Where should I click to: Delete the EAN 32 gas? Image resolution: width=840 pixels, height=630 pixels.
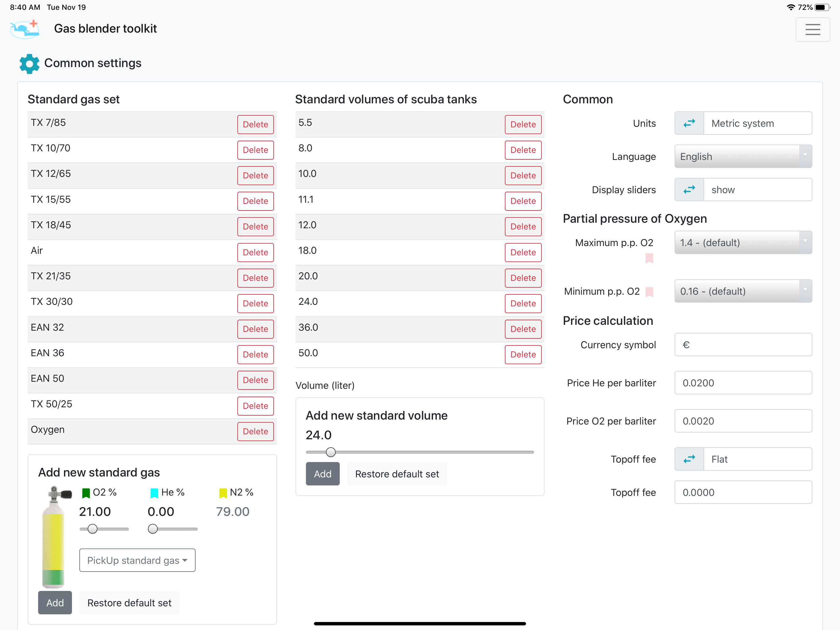click(255, 329)
